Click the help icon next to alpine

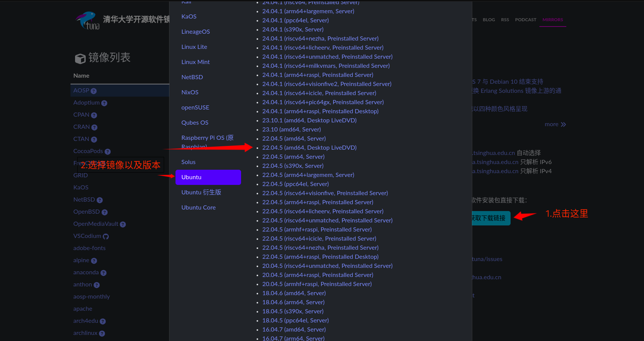94,261
